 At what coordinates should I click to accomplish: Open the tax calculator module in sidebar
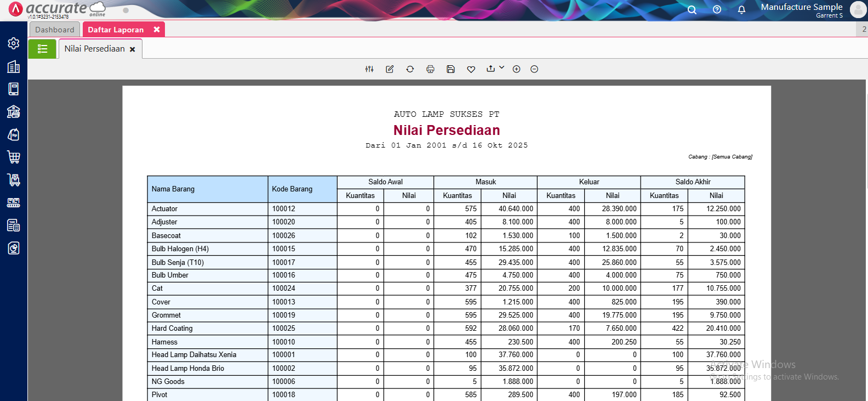(x=14, y=225)
